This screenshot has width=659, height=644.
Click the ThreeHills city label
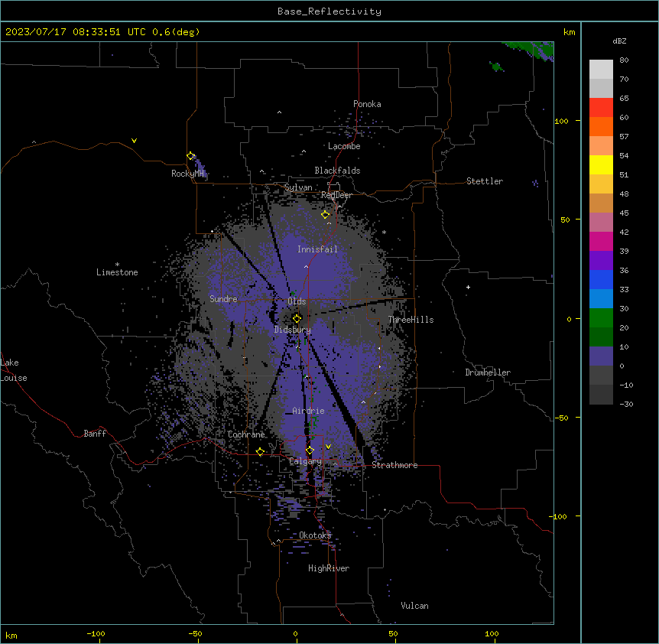coord(411,320)
